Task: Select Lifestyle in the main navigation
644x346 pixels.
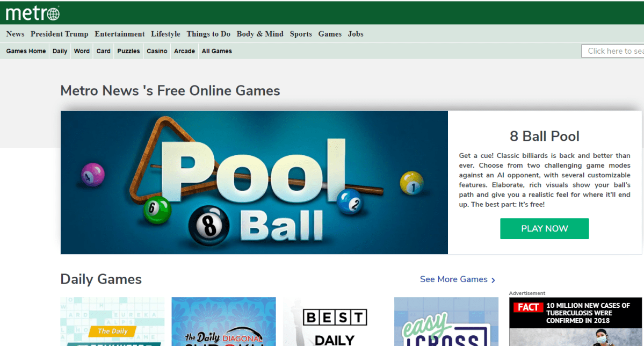Action: coord(165,34)
